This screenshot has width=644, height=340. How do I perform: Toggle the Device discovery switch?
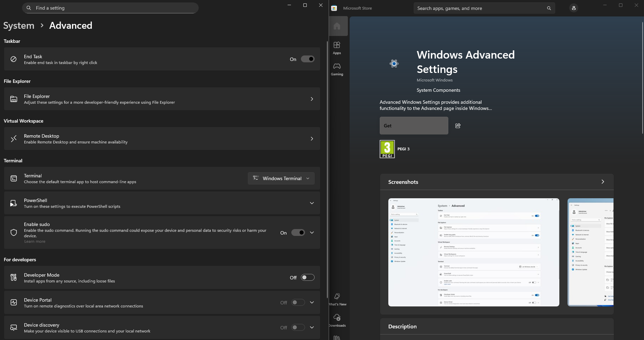pyautogui.click(x=298, y=327)
